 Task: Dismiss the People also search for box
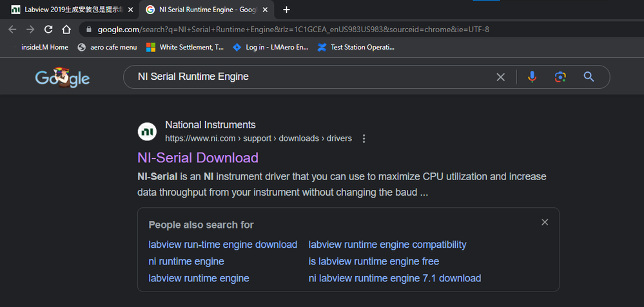545,222
